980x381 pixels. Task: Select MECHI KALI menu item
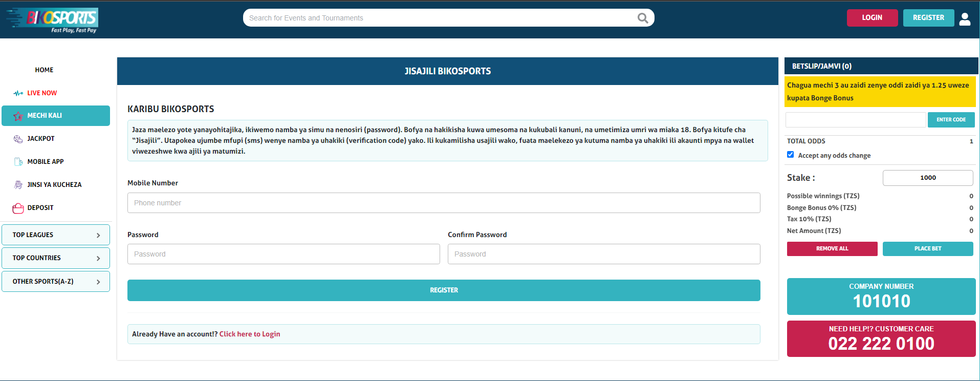coord(56,116)
